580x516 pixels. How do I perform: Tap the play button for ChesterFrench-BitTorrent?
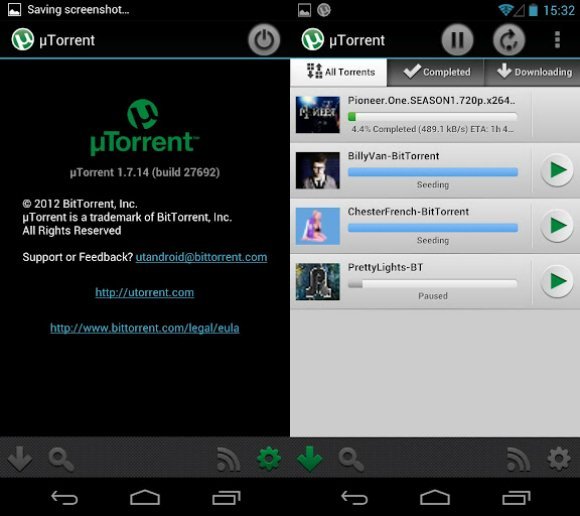[x=557, y=226]
